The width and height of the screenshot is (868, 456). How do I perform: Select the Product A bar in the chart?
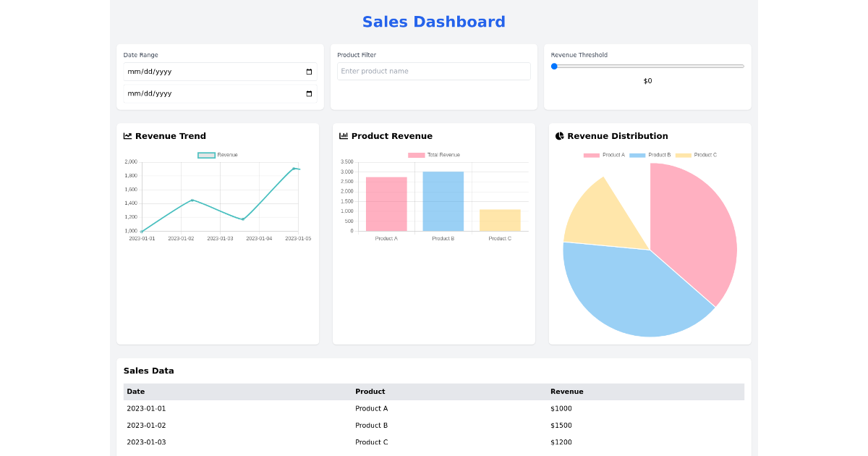(x=386, y=203)
